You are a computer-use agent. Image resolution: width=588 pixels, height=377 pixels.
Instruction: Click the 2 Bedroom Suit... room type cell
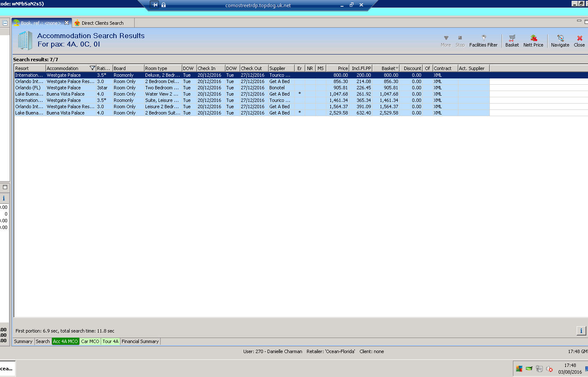[163, 113]
